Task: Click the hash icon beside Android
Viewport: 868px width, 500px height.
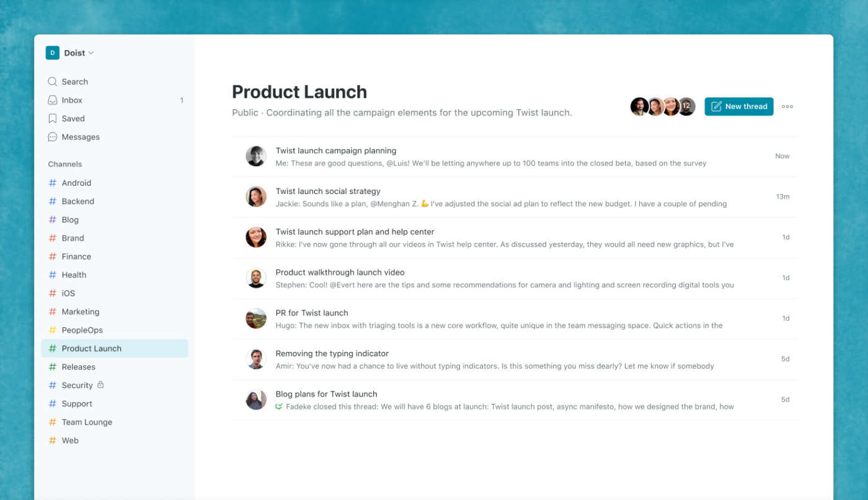Action: point(53,183)
